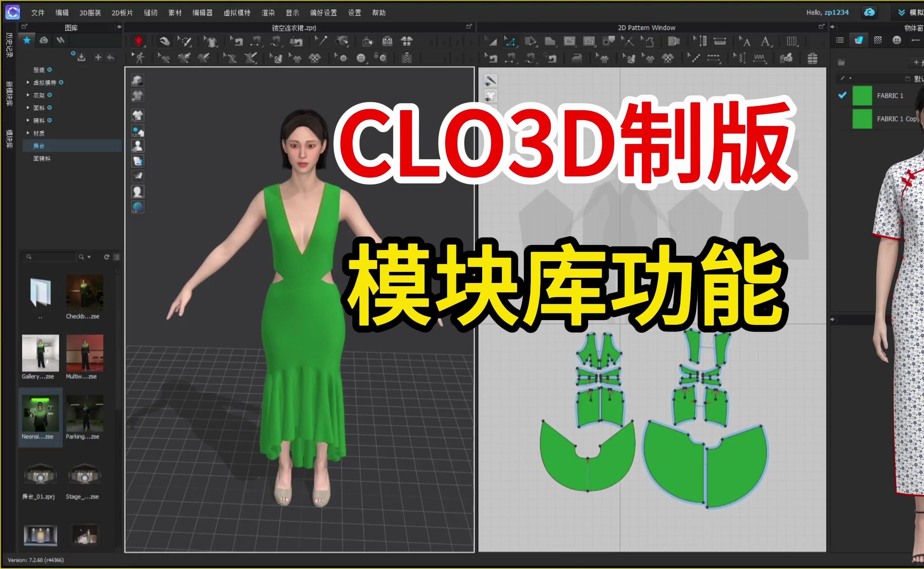Click the refresh icon beside library search
924x569 pixels.
coord(106,257)
